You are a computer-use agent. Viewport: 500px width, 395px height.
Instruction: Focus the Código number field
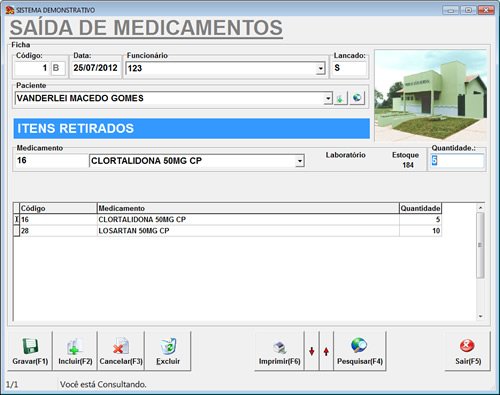[x=32, y=68]
